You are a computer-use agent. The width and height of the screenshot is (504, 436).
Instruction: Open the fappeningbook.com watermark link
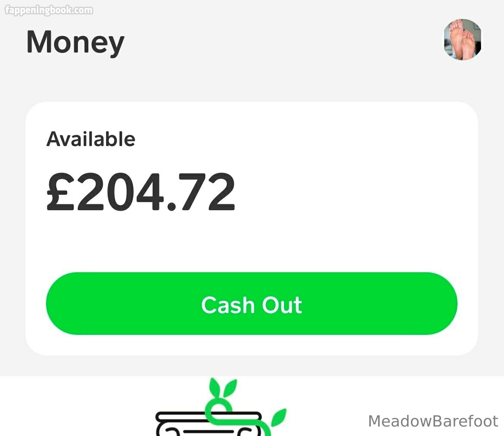click(49, 10)
